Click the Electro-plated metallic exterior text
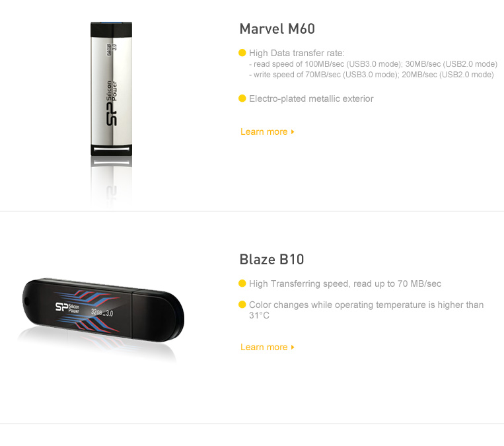 (x=311, y=98)
